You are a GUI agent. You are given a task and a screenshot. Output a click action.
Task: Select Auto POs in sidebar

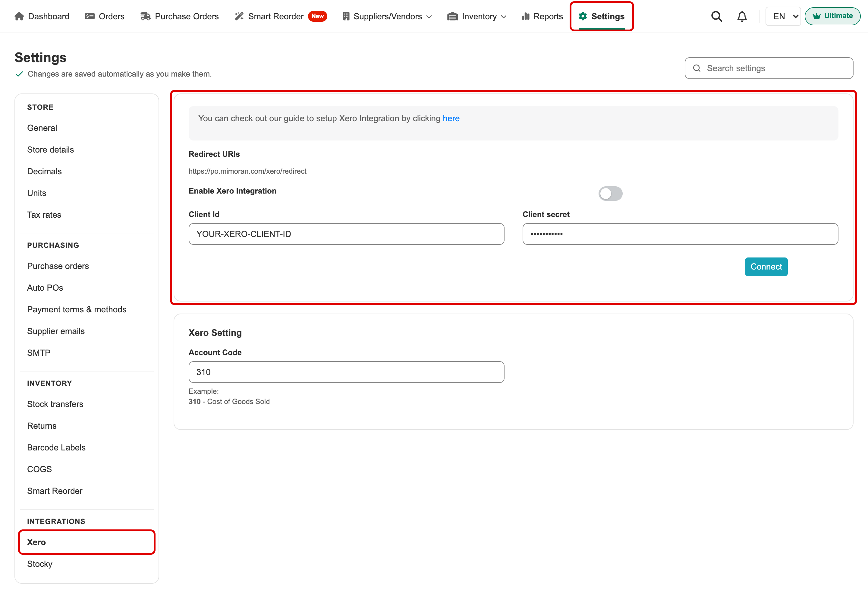pyautogui.click(x=45, y=288)
